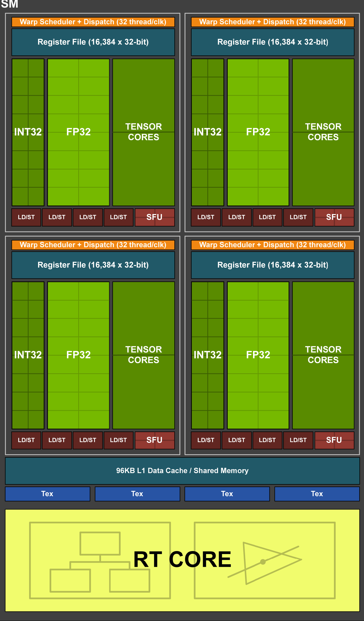Click the upper-left partition's SFU block
Viewport: 364px width, 621px height.
tap(155, 217)
